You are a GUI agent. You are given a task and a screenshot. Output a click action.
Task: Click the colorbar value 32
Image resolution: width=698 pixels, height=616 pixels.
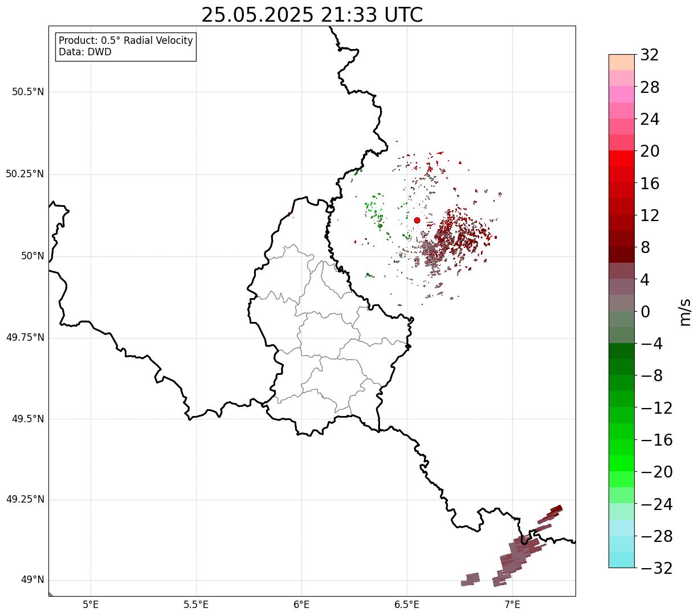pyautogui.click(x=650, y=55)
